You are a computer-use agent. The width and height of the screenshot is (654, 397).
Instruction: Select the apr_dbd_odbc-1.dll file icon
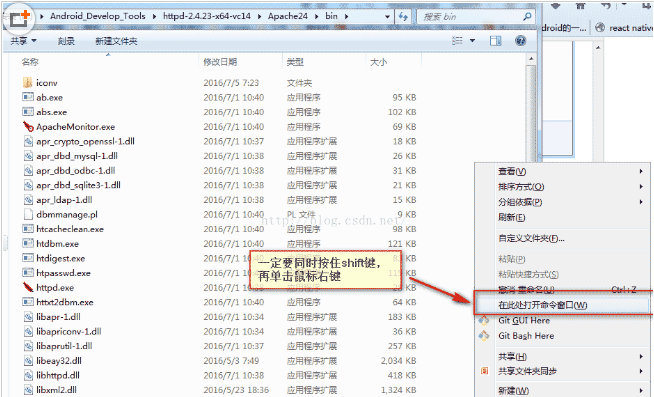pyautogui.click(x=28, y=171)
